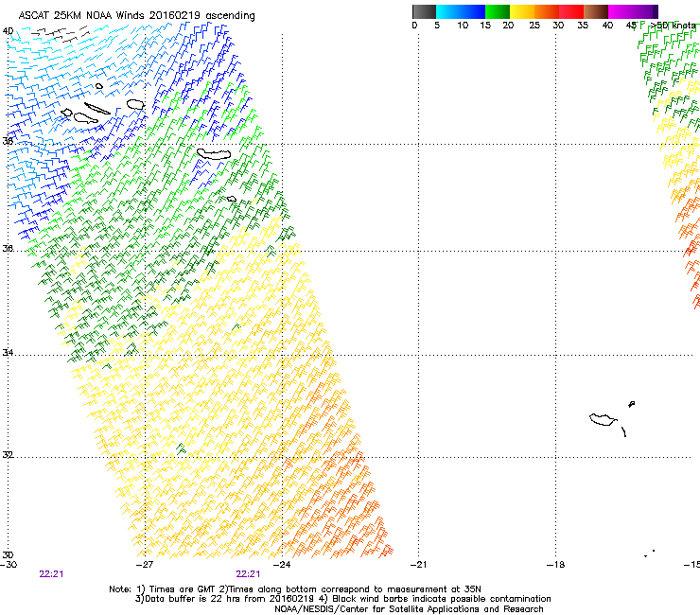Image resolution: width=700 pixels, height=615 pixels.
Task: Click the legend tick label '10'
Action: [x=463, y=26]
